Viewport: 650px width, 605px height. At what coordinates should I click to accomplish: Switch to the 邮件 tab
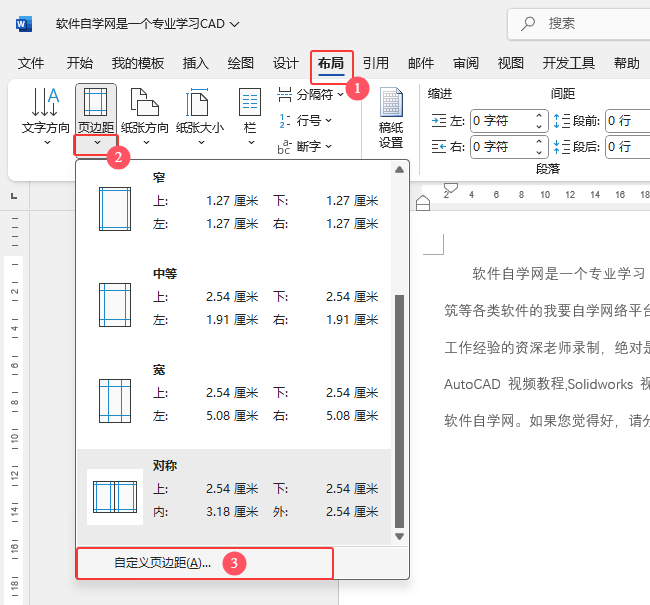tap(421, 63)
